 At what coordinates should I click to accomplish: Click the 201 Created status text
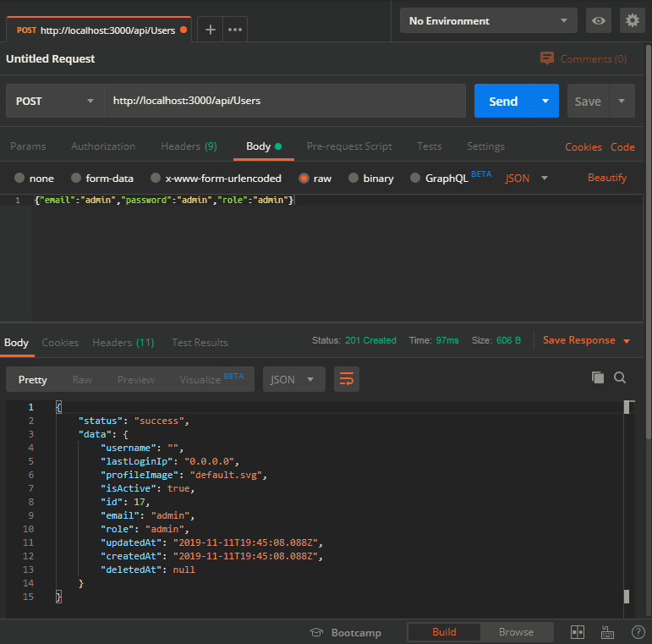(x=370, y=340)
